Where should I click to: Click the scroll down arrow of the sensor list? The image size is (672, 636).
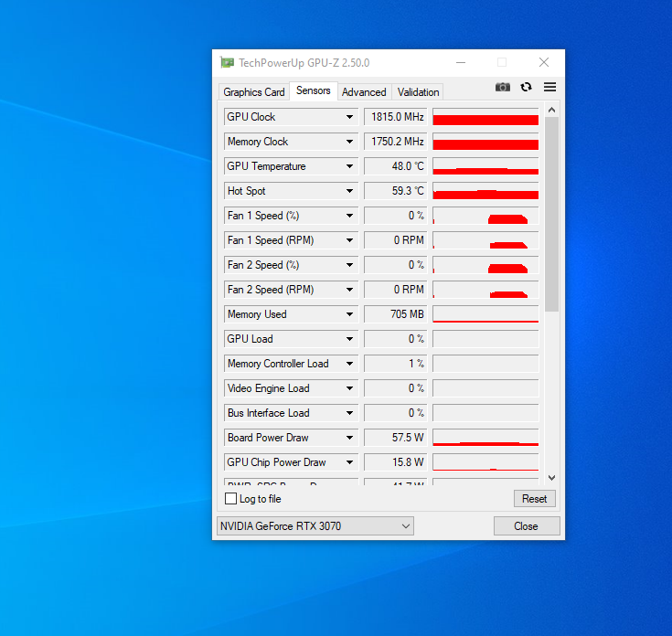tap(552, 477)
